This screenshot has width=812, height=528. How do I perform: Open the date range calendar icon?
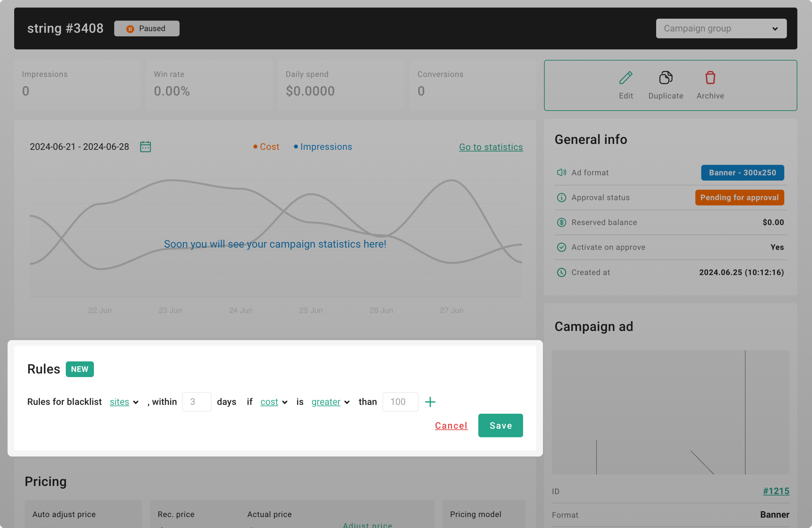click(145, 147)
